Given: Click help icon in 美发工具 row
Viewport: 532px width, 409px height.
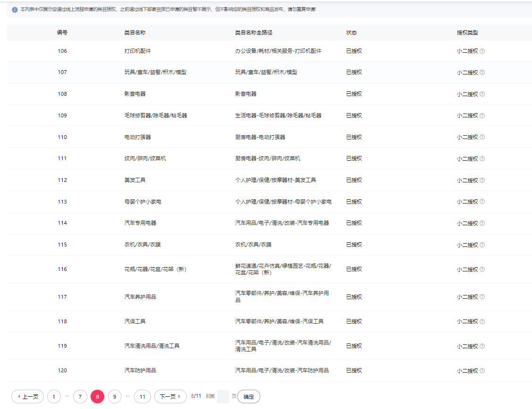Looking at the screenshot, I should (482, 180).
